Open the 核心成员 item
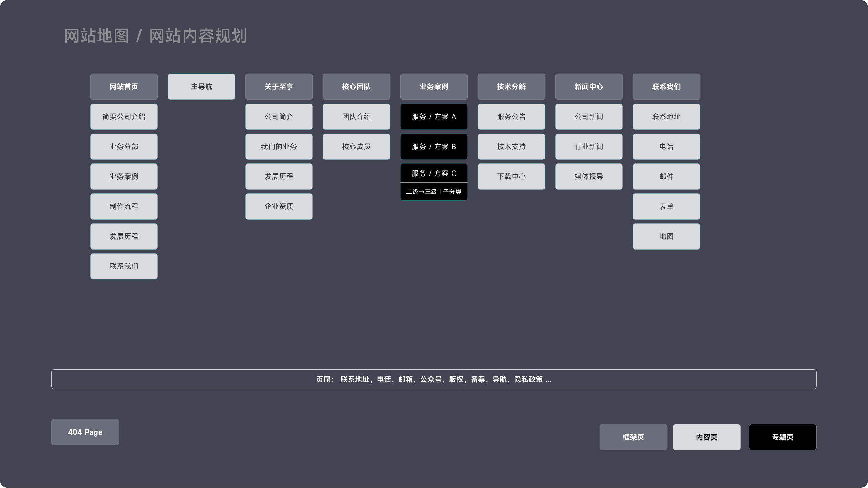This screenshot has width=868, height=488. point(356,147)
